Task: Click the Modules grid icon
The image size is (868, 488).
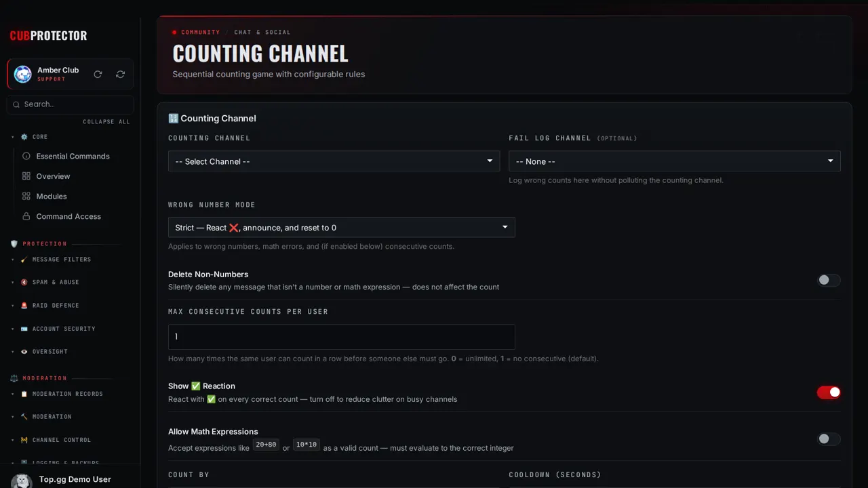Action: pyautogui.click(x=26, y=197)
